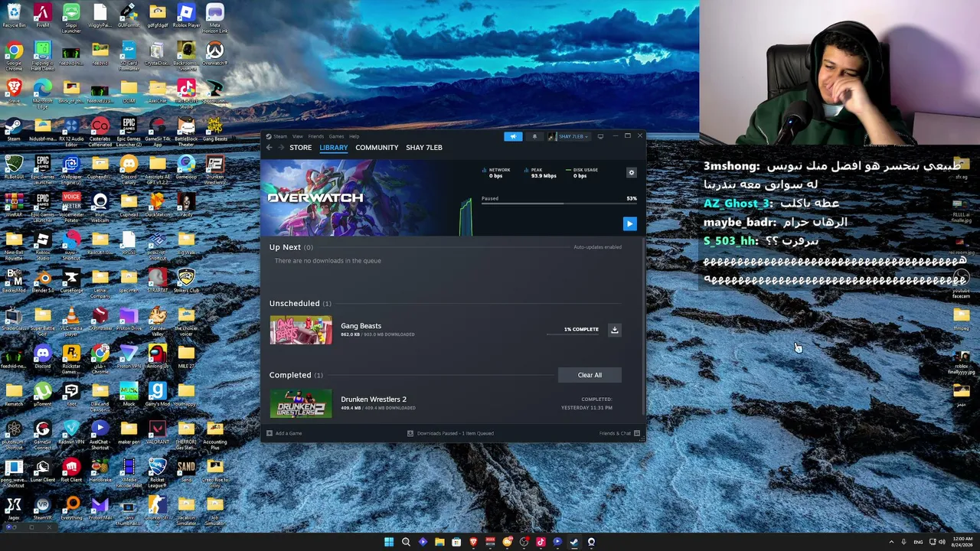Open the SHAY 7LEB profile tab
The image size is (980, 551).
coord(424,148)
